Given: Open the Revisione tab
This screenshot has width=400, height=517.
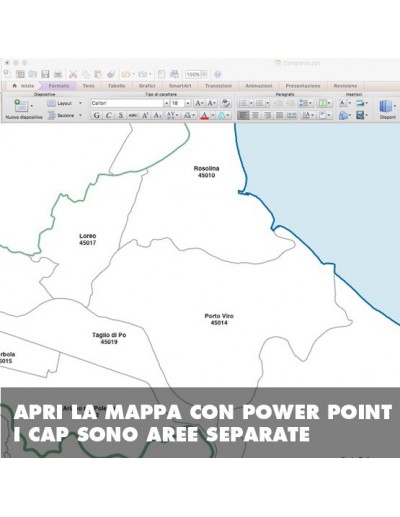Looking at the screenshot, I should tap(345, 86).
